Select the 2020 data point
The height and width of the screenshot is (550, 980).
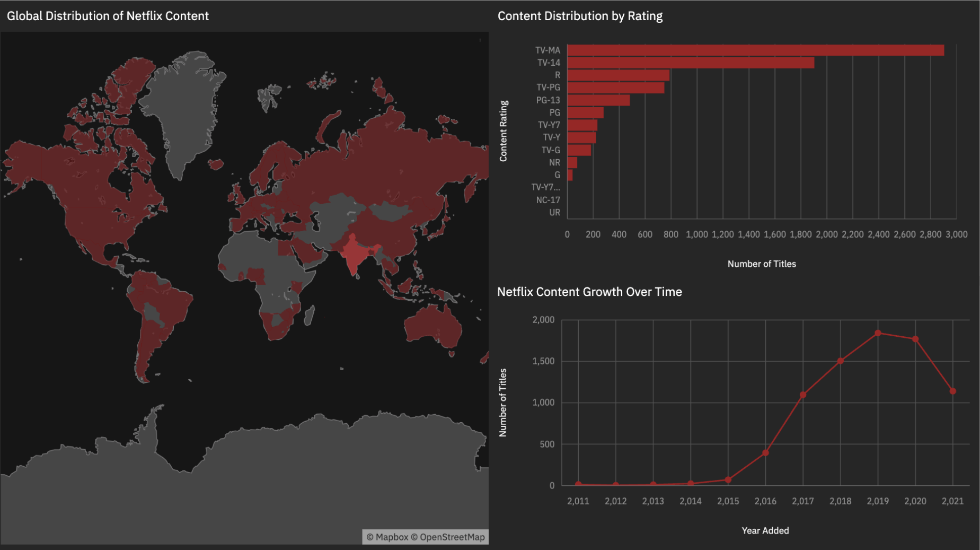915,339
